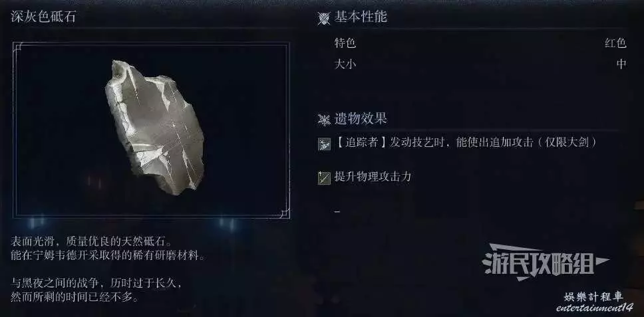Select the 追踪者 additional attack effect text

tap(465, 142)
